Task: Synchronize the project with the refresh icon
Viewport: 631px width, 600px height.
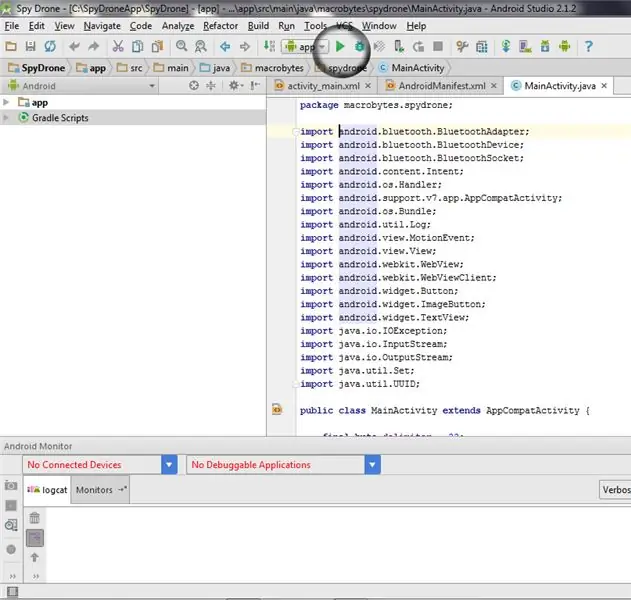Action: (x=50, y=47)
